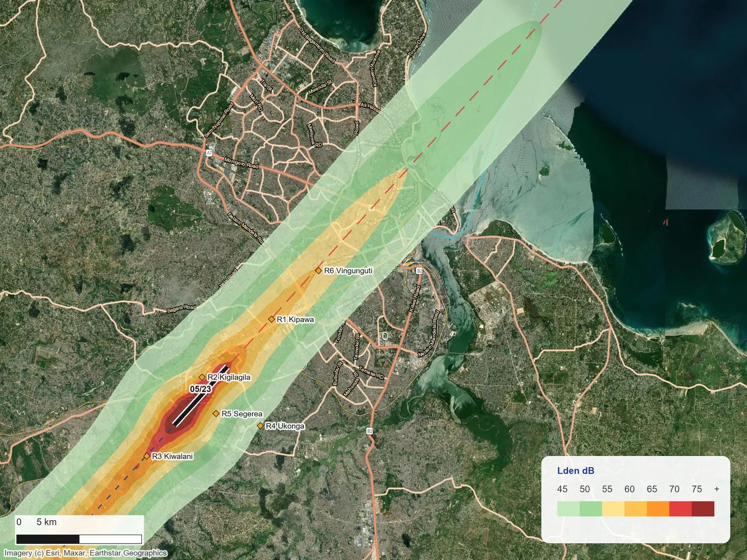Click the "45" value in the legend
Image resolution: width=747 pixels, height=560 pixels.
[x=562, y=489]
